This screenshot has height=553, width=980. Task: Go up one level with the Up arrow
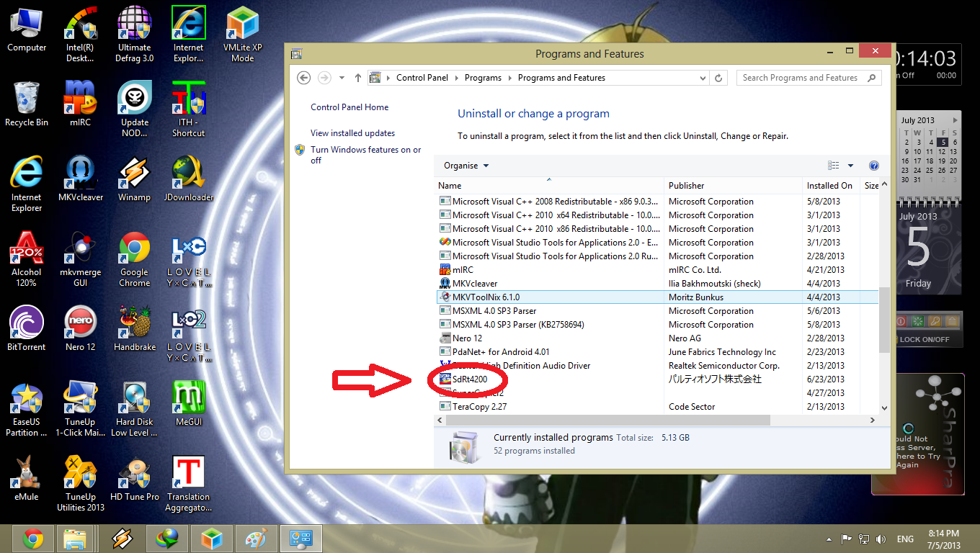tap(358, 78)
